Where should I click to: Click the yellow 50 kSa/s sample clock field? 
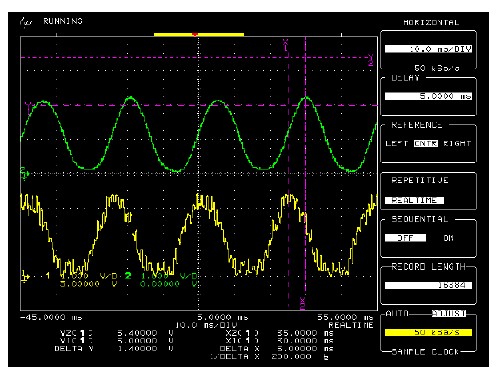428,332
